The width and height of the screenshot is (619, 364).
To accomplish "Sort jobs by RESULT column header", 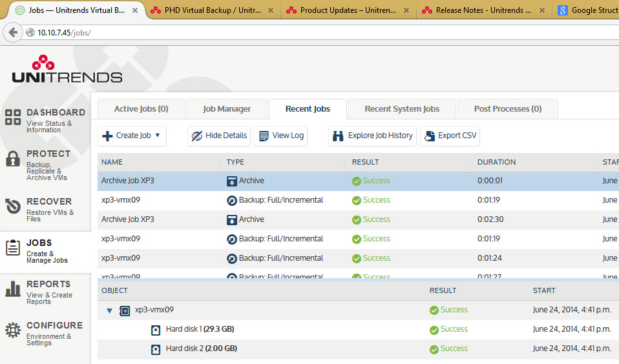I will 365,162.
